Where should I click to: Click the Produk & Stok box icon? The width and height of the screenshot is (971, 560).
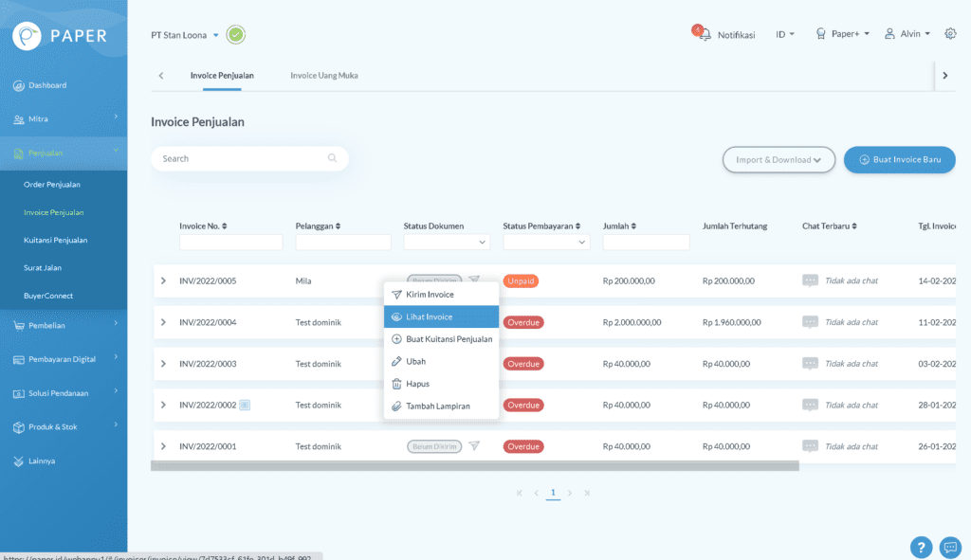(17, 427)
